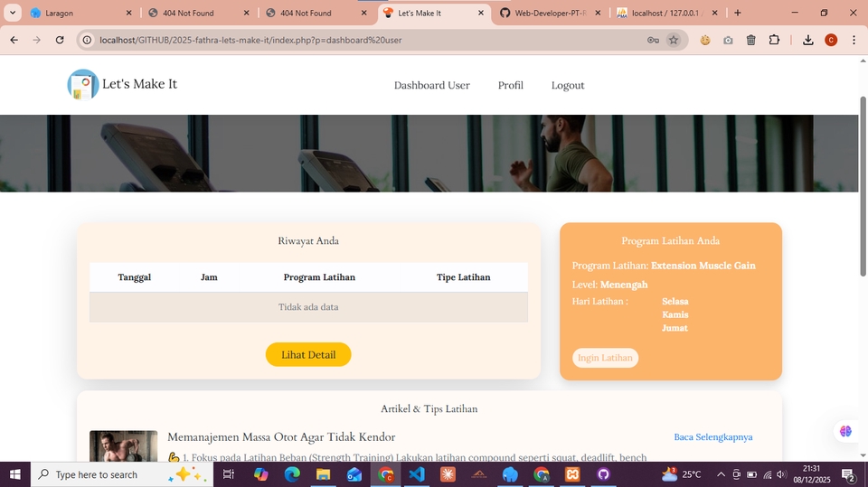
Task: Click the Tidak ada data row
Action: tap(308, 307)
